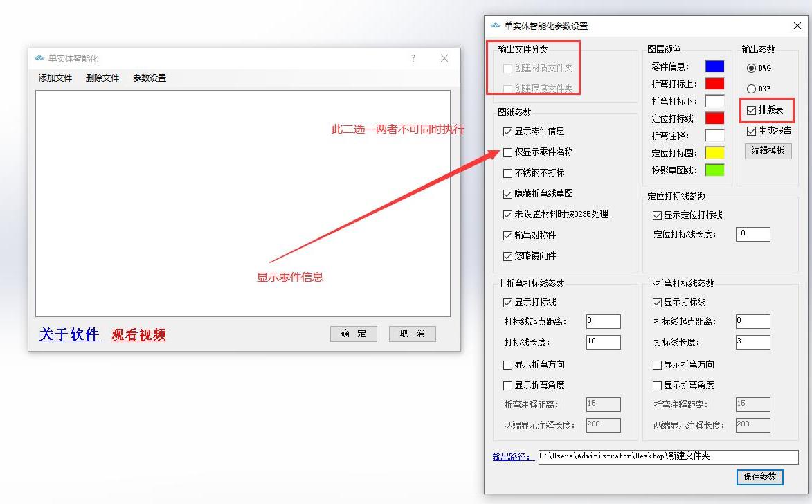Click the 定位打标线长度 input field
812x504 pixels.
click(752, 234)
